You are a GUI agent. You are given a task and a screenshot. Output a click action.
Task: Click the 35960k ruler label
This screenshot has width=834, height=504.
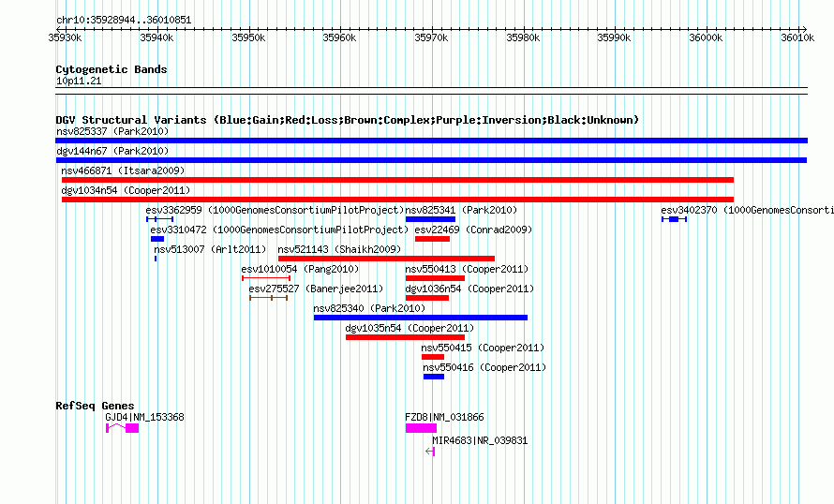coord(339,37)
